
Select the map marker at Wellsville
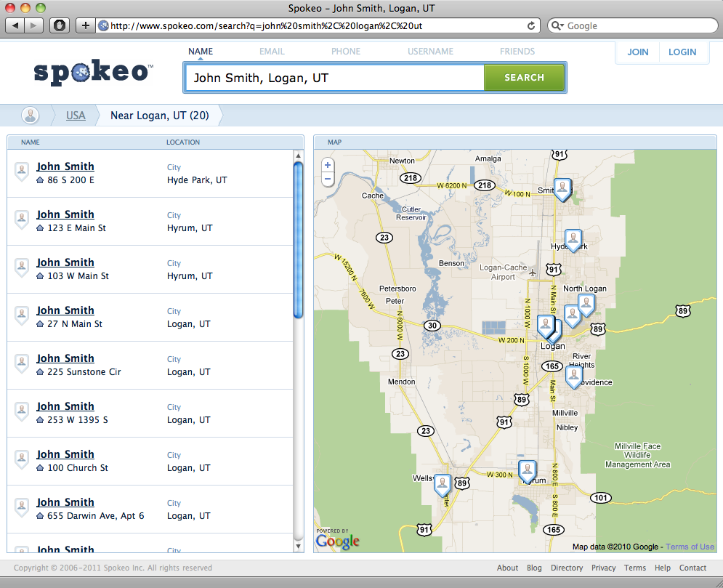tap(443, 486)
